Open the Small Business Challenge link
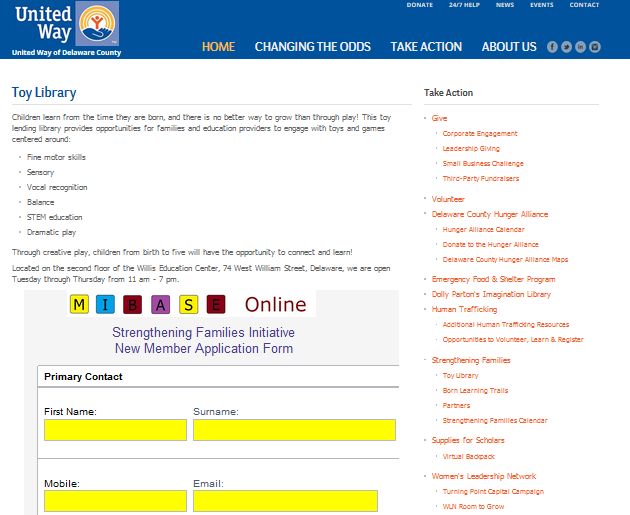Screen dimensions: 630x515 click(483, 163)
